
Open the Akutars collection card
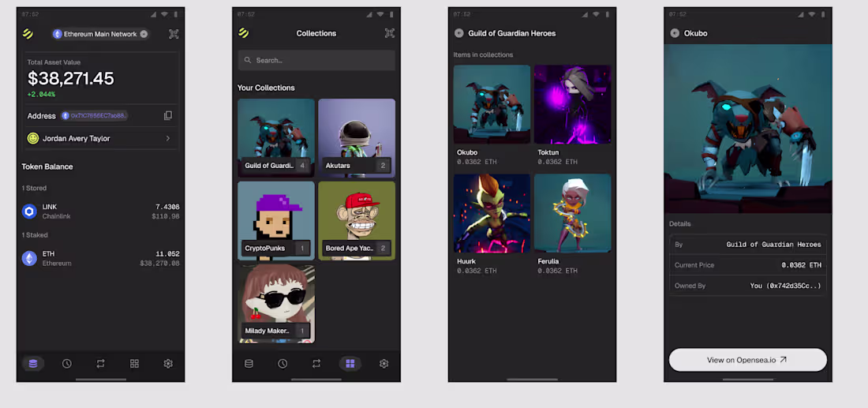[357, 138]
